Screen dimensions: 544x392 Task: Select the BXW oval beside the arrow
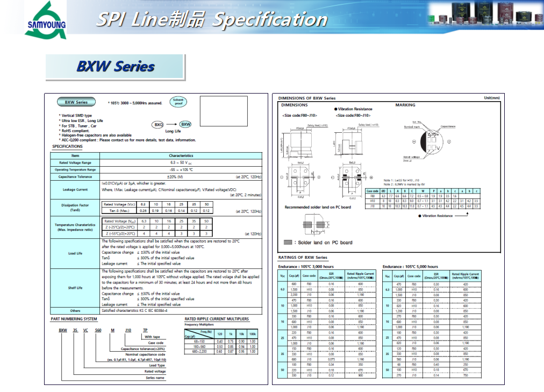(x=185, y=124)
